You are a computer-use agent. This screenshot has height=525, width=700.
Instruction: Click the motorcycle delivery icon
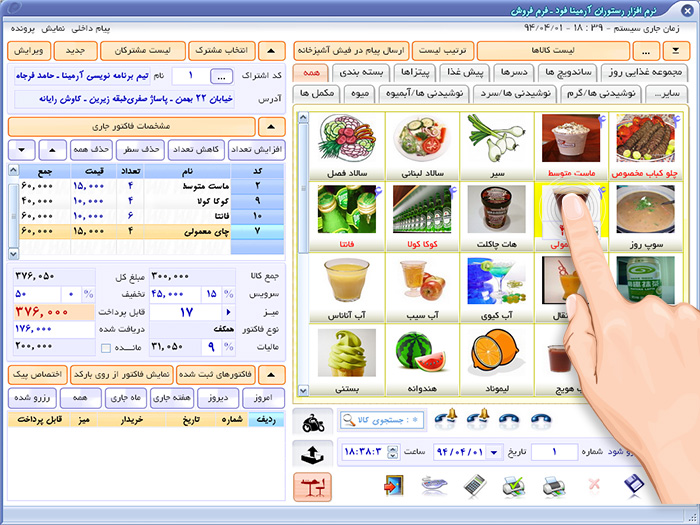(313, 422)
